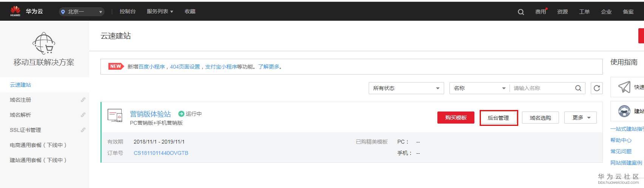Click the Huawei Cloud logo
The height and width of the screenshot is (188, 644).
(15, 11)
